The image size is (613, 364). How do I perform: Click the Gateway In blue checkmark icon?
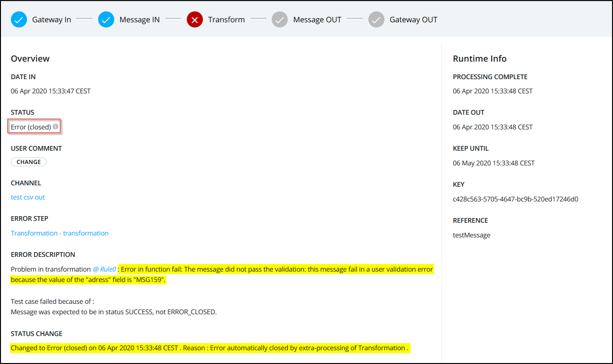coord(19,20)
